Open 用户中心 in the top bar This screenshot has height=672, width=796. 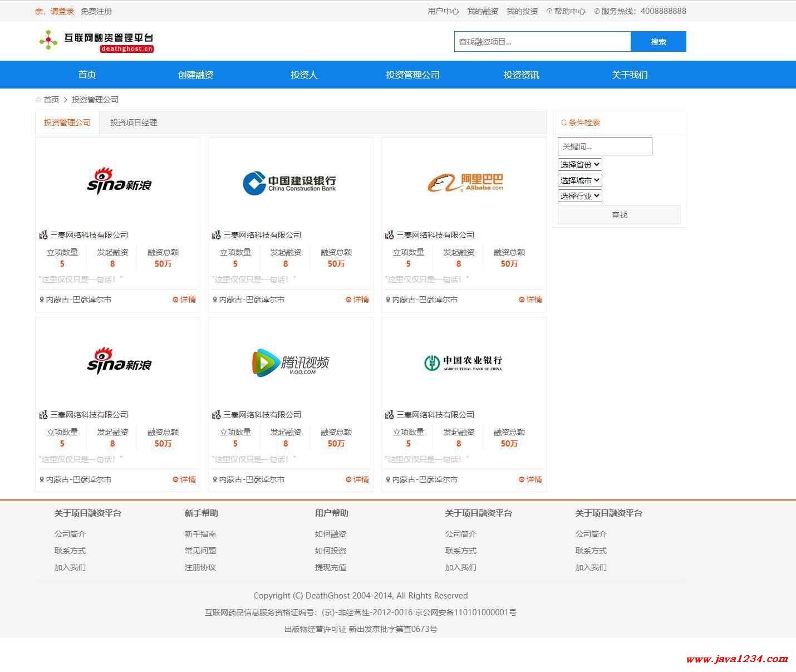(x=443, y=11)
